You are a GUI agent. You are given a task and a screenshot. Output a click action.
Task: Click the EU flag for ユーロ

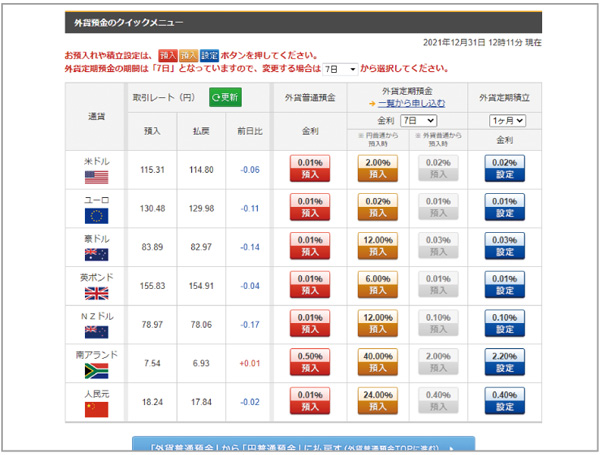pos(96,216)
